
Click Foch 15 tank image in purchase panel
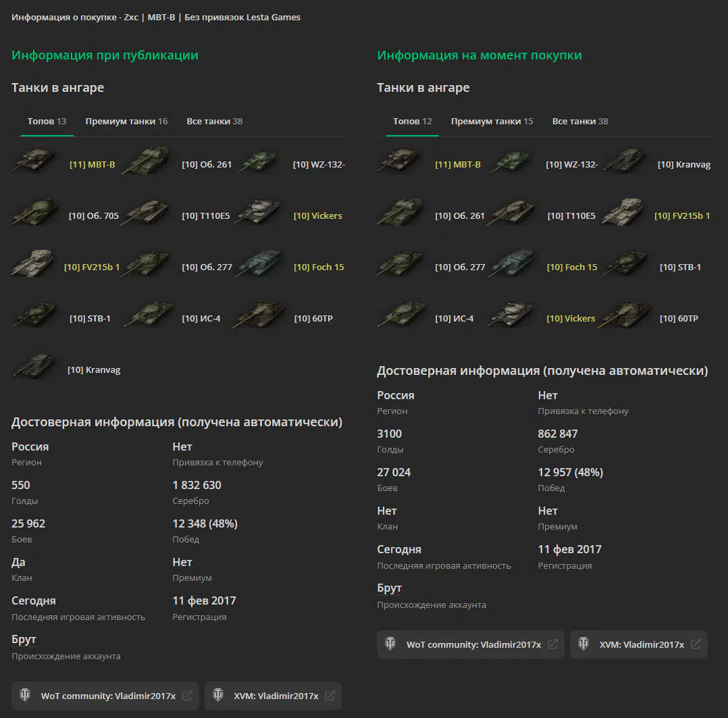click(x=513, y=263)
